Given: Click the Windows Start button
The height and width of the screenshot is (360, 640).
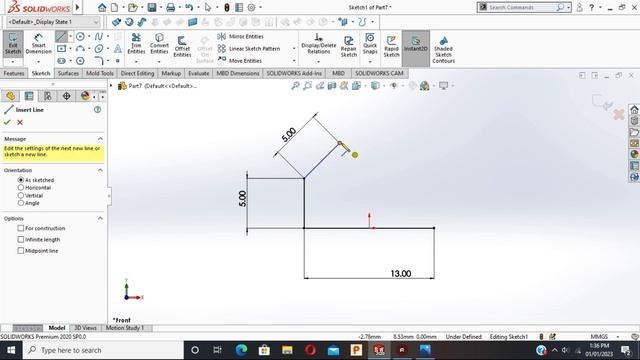Looking at the screenshot, I should [x=11, y=350].
